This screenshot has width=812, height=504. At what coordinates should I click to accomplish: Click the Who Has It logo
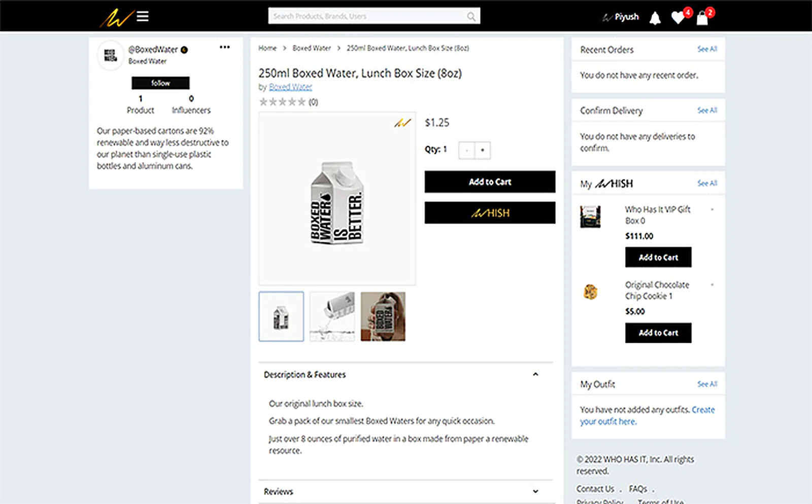click(x=116, y=17)
